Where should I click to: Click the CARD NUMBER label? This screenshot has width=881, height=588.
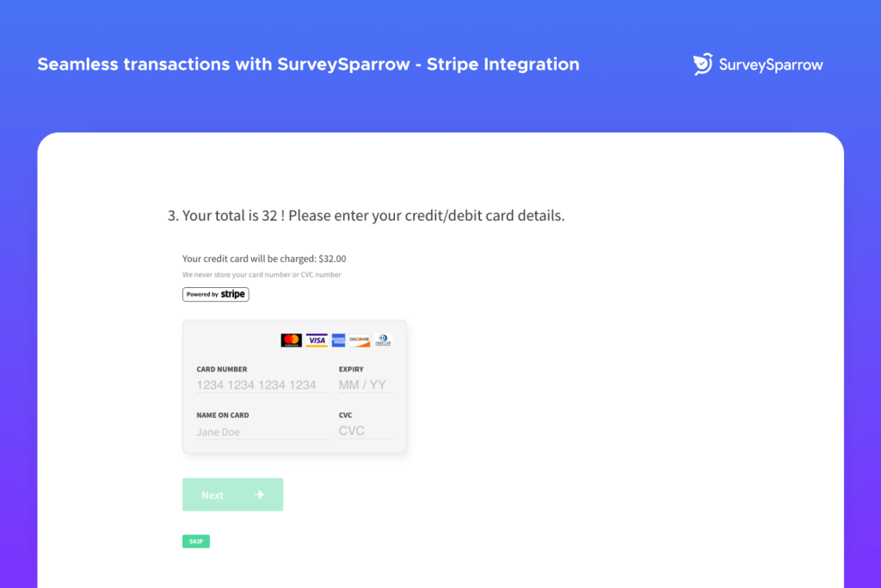222,370
